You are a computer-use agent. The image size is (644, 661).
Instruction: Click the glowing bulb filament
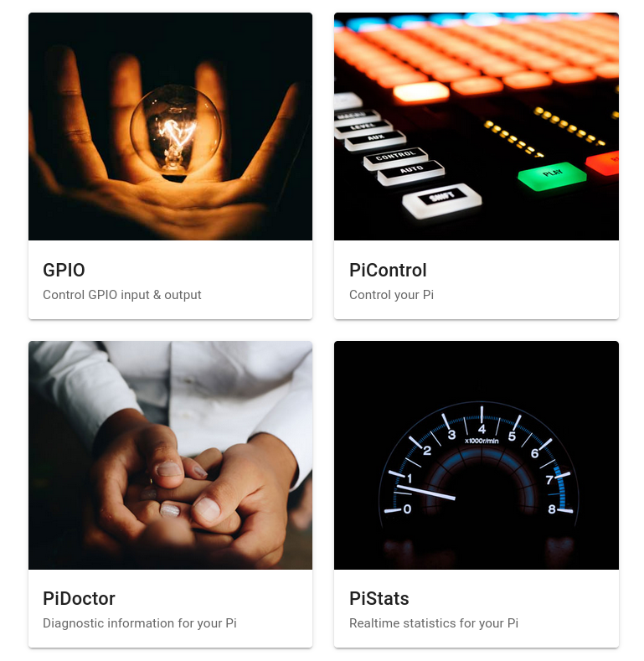(176, 132)
